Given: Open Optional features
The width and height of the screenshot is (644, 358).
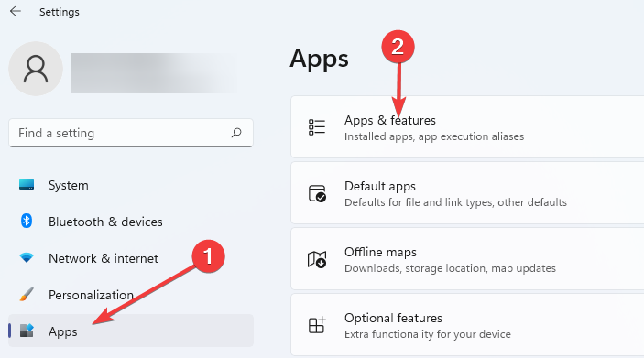Looking at the screenshot, I should pyautogui.click(x=467, y=325).
